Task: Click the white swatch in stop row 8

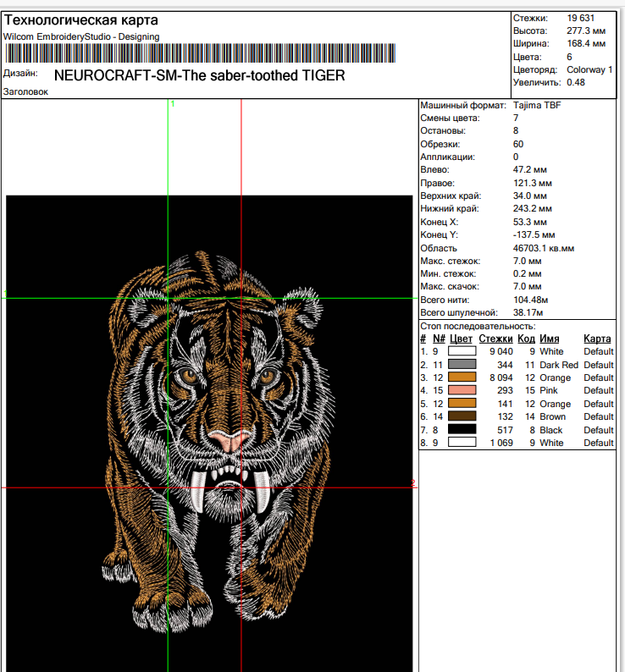Action: [462, 443]
